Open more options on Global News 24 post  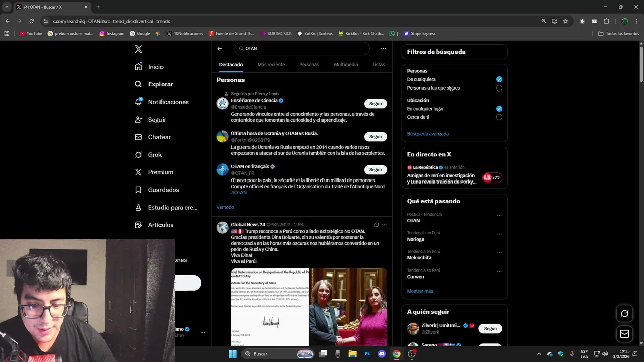point(384,225)
